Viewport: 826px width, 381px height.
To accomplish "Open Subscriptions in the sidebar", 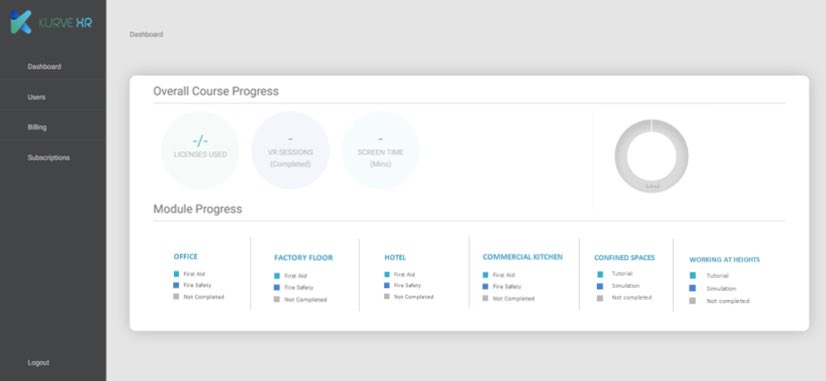I will 48,158.
